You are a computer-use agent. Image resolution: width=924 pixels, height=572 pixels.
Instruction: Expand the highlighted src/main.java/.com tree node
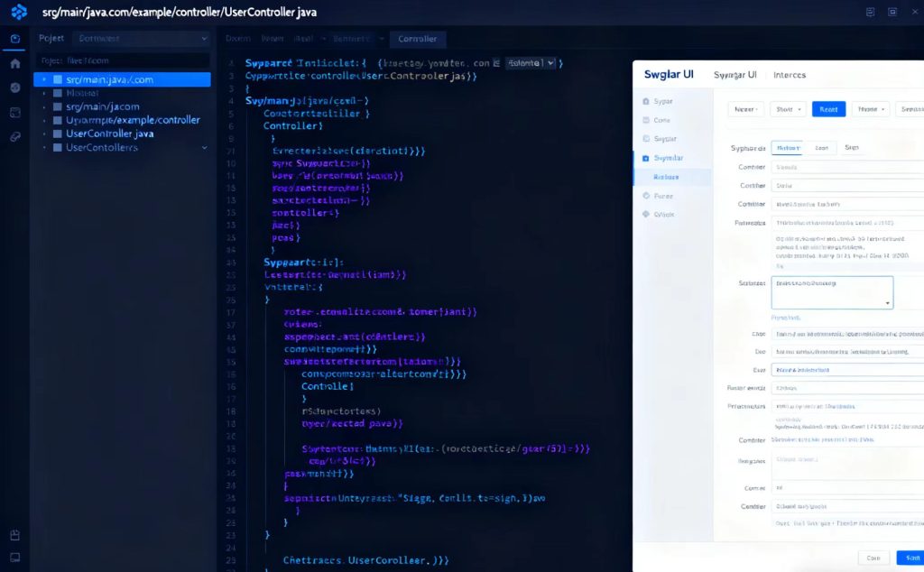click(x=43, y=79)
